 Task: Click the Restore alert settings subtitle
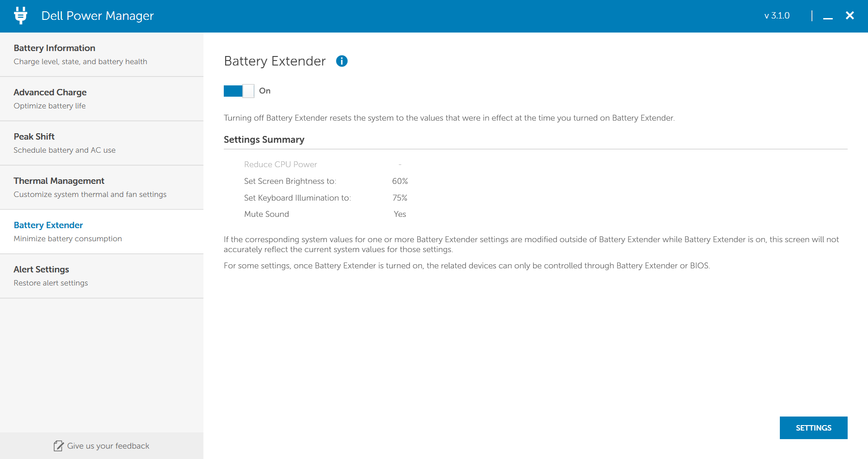(51, 283)
